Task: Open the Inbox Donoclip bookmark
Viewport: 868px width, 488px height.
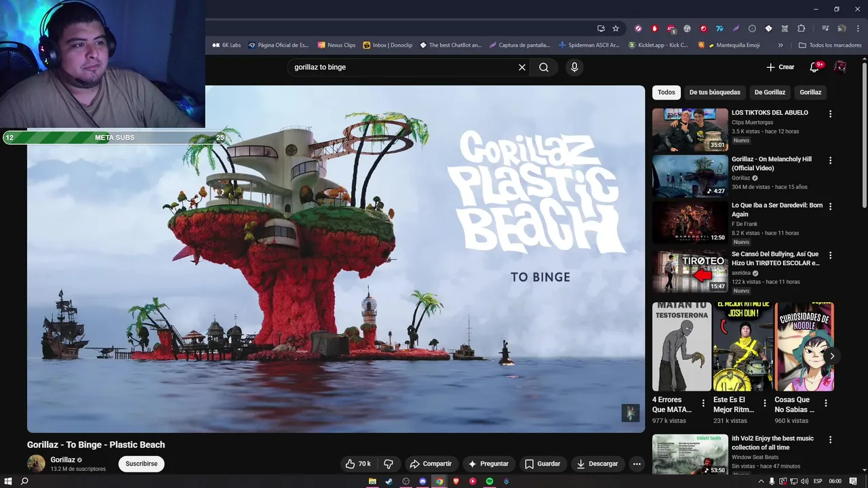Action: [388, 45]
